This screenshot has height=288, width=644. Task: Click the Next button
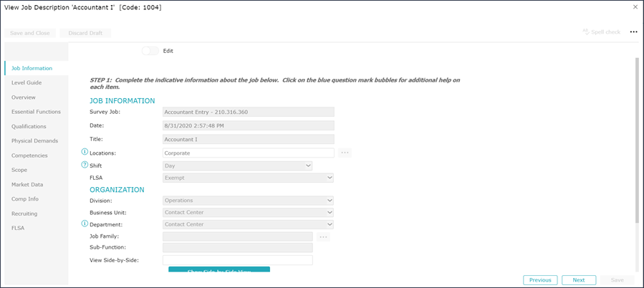point(579,280)
